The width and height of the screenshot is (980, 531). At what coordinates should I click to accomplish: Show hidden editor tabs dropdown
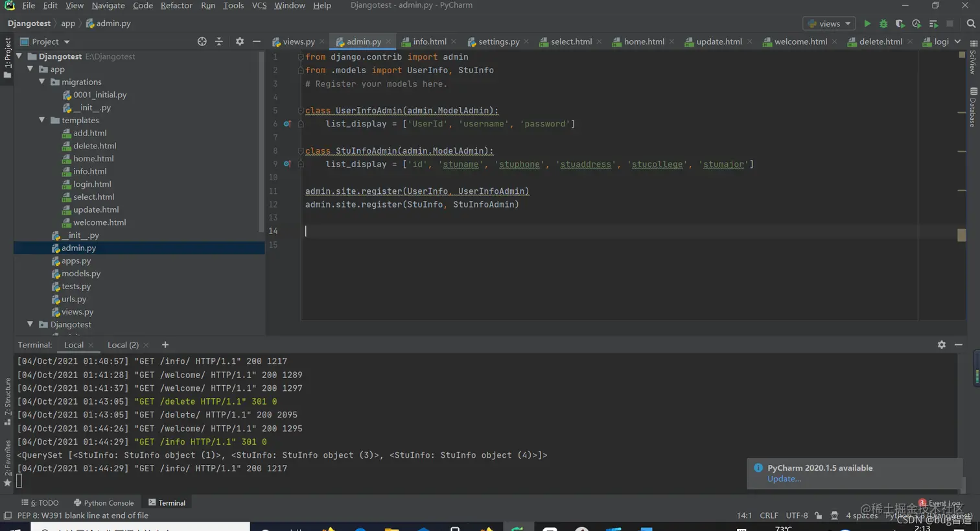coord(957,41)
